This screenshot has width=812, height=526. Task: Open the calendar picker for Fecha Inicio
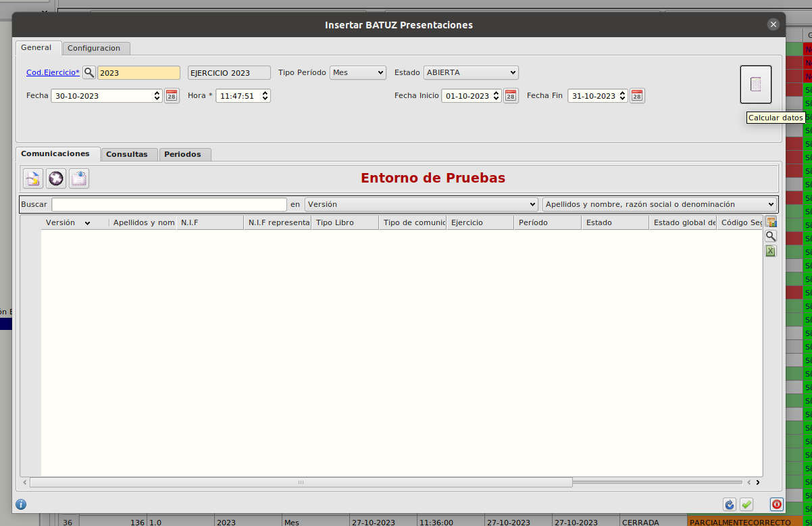pos(510,96)
